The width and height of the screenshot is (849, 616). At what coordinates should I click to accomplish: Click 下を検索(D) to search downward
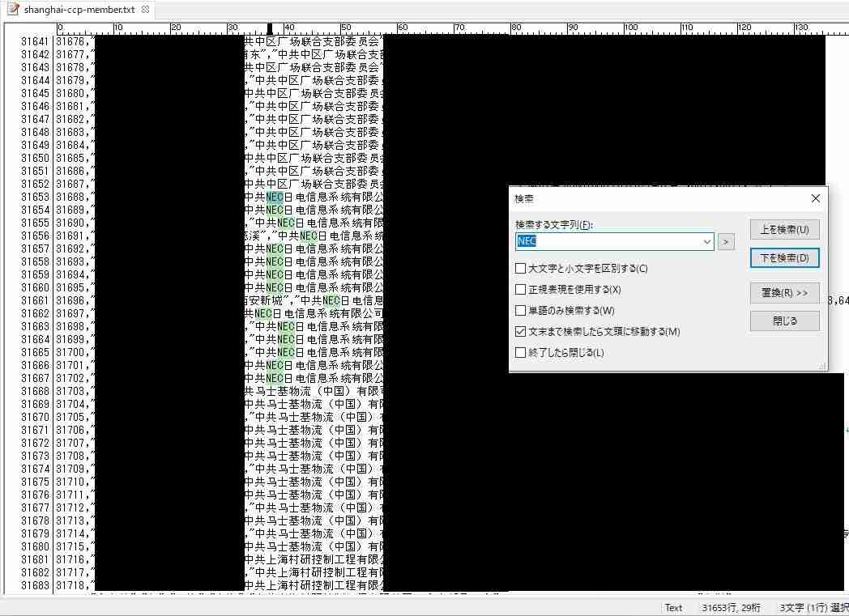[784, 258]
